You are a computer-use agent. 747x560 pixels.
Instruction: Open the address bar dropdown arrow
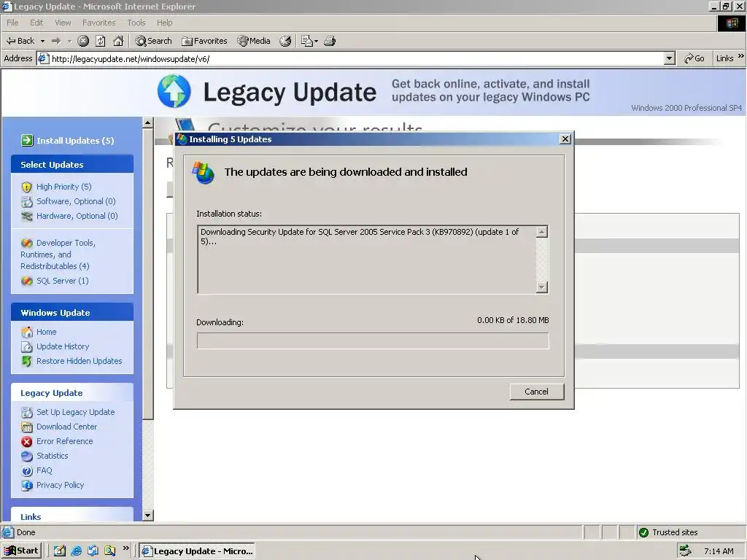click(670, 58)
